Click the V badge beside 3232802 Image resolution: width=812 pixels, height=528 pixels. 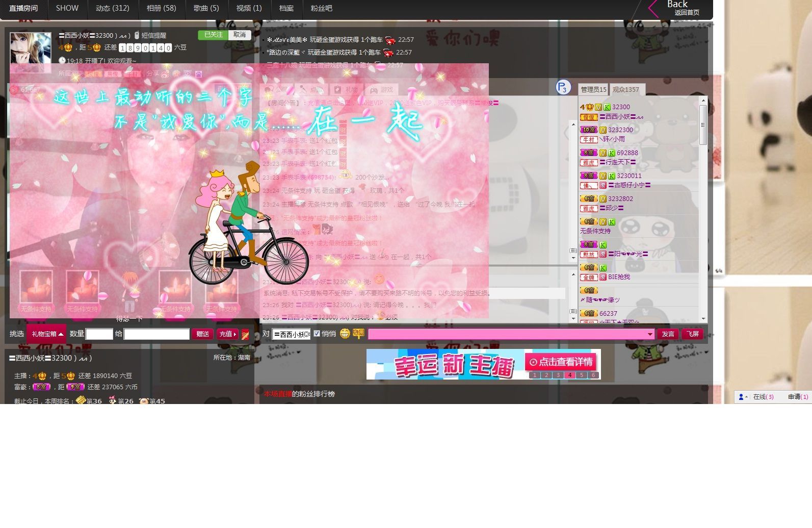pos(603,199)
